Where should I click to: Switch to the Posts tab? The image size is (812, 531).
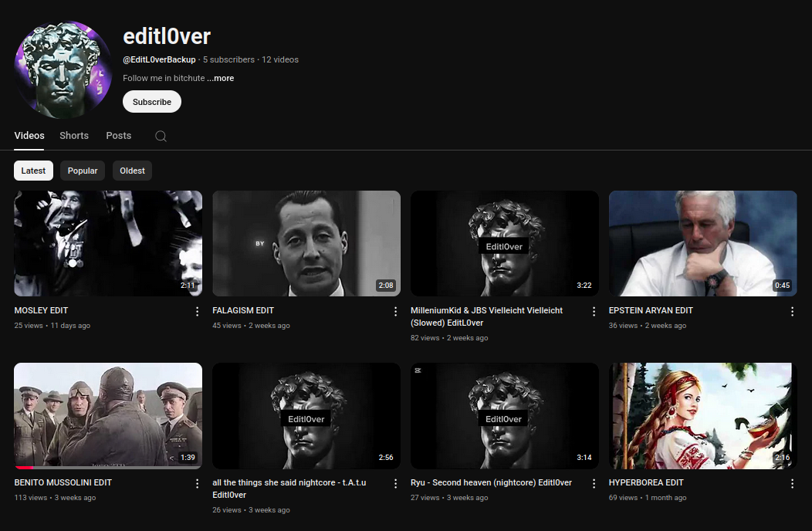pyautogui.click(x=119, y=136)
